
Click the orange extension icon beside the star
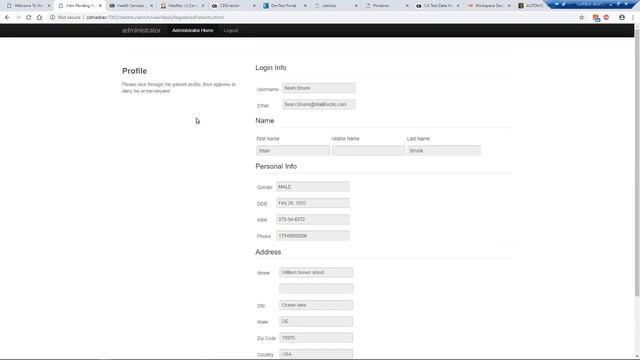(x=596, y=18)
